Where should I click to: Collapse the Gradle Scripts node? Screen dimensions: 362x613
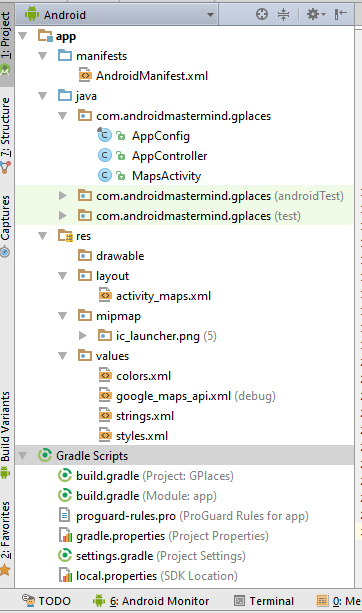click(23, 456)
